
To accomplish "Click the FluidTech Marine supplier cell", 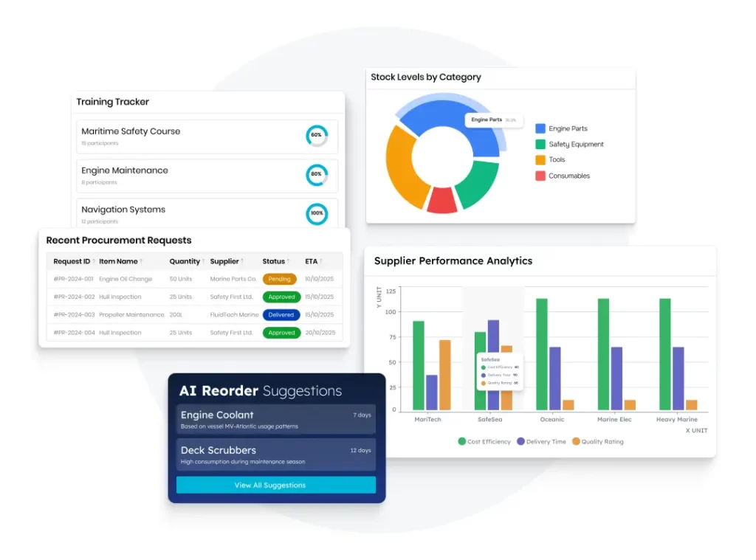I will (234, 315).
